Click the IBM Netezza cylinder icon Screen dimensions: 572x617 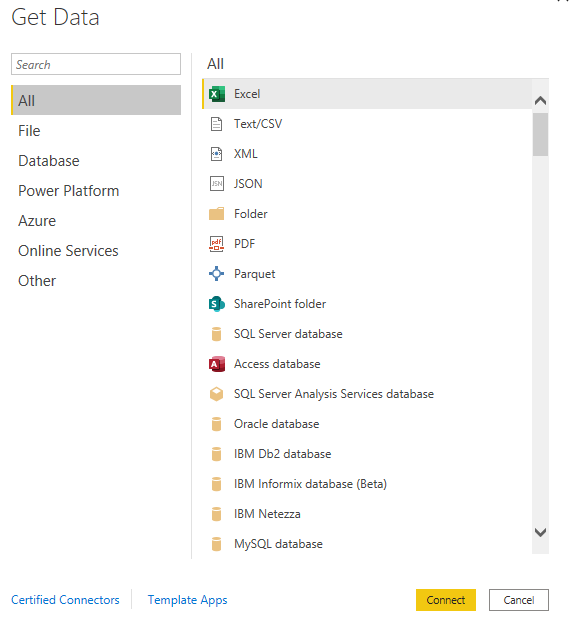point(216,514)
